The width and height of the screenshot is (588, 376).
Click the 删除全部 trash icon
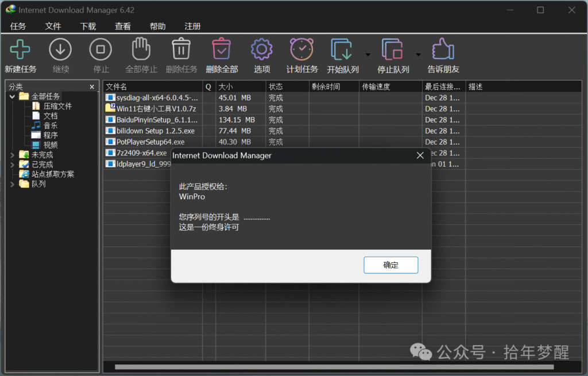pyautogui.click(x=222, y=49)
